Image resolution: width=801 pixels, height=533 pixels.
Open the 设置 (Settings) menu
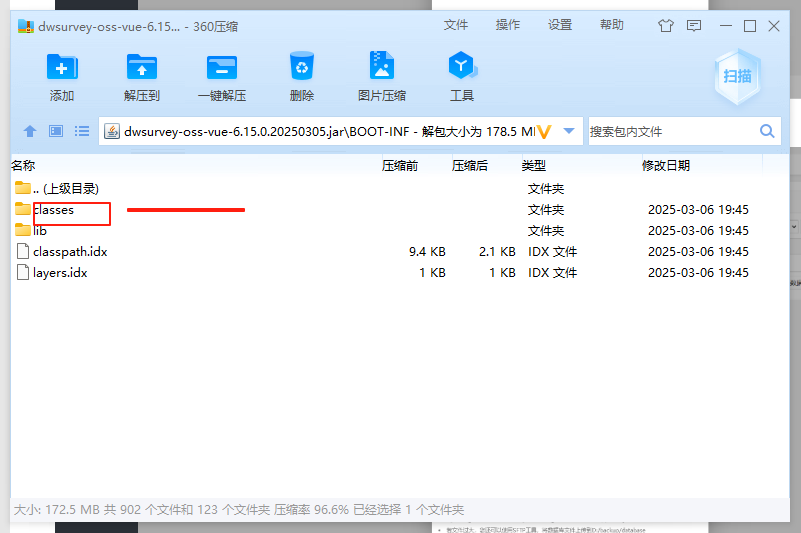click(560, 25)
